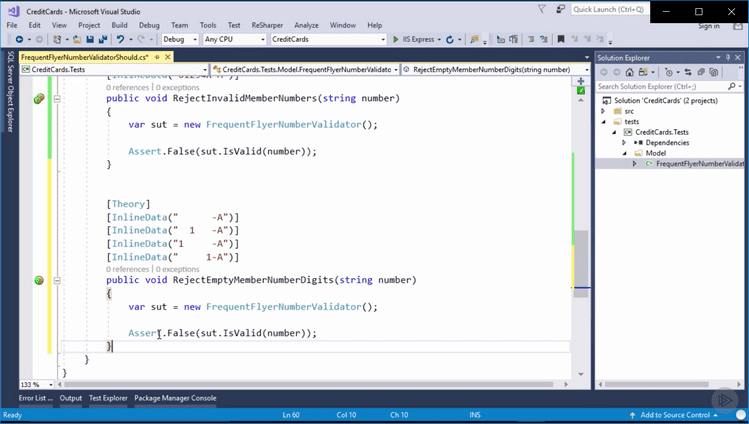The width and height of the screenshot is (749, 424).
Task: Undo the last edit with Undo icon
Action: point(120,40)
